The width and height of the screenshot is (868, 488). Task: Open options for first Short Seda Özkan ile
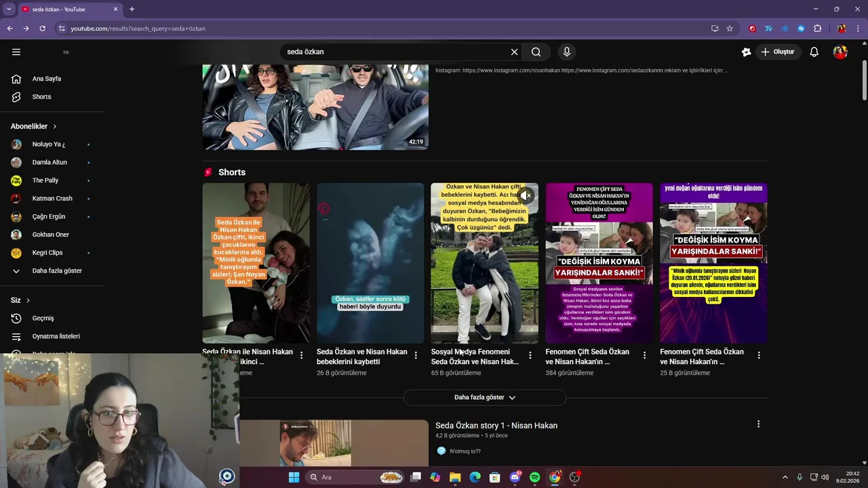pyautogui.click(x=301, y=355)
